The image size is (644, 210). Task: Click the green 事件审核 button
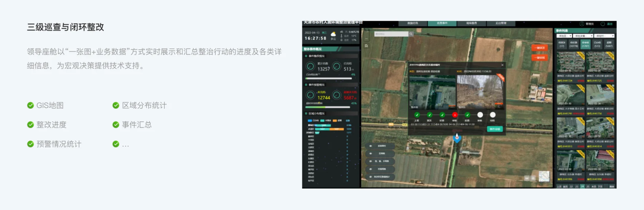(495, 129)
